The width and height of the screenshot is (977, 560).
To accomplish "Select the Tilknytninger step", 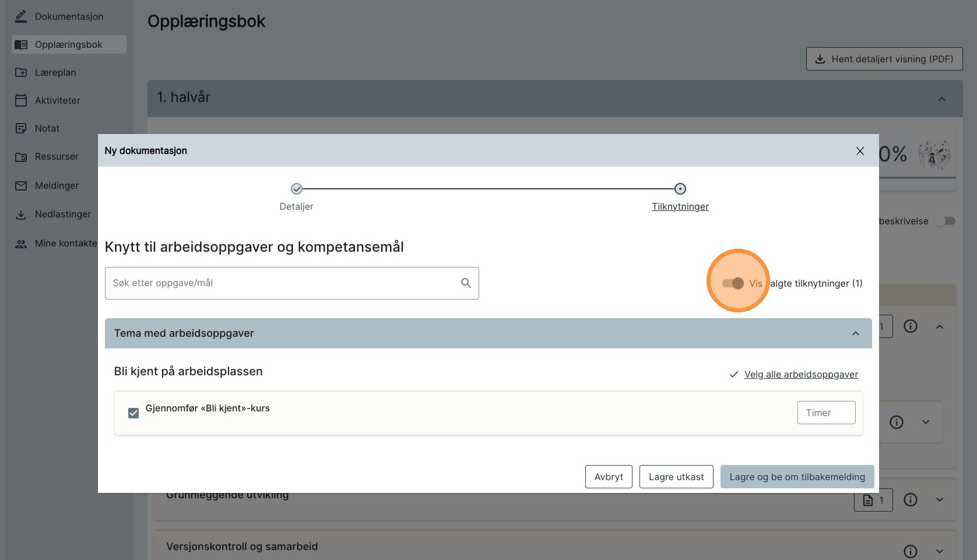I will pyautogui.click(x=680, y=189).
